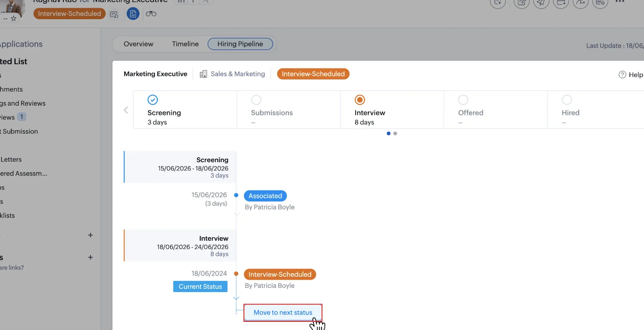Viewport: 644px width, 330px height.
Task: Click the AI summary sparkle icon in top toolbar
Action: [x=498, y=3]
